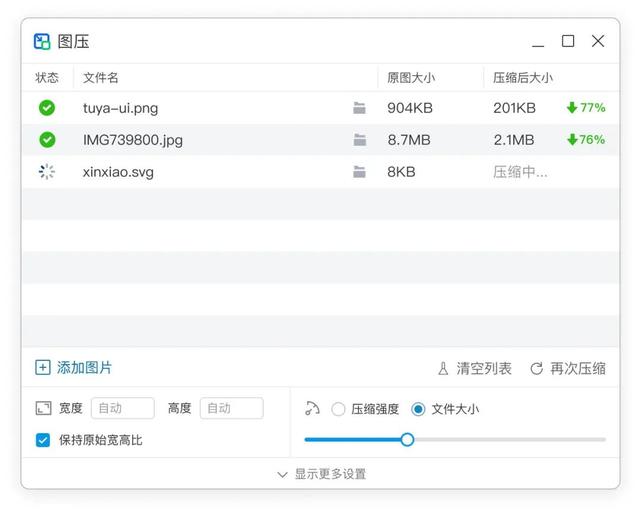Toggle 保持原始宽高比 checkbox
Image resolution: width=640 pixels, height=512 pixels.
click(43, 440)
